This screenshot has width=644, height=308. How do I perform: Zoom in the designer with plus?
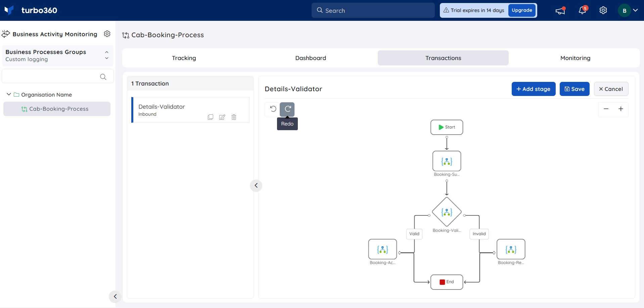(621, 109)
